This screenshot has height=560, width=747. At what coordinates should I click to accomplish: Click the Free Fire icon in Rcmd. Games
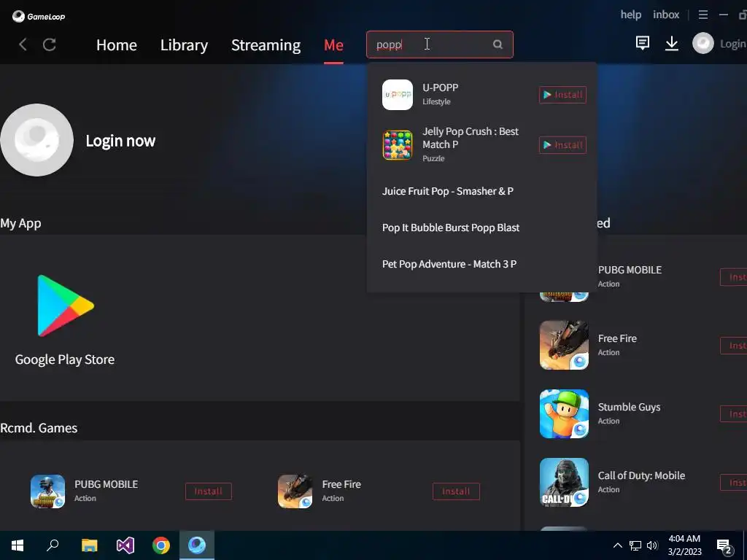pos(295,491)
